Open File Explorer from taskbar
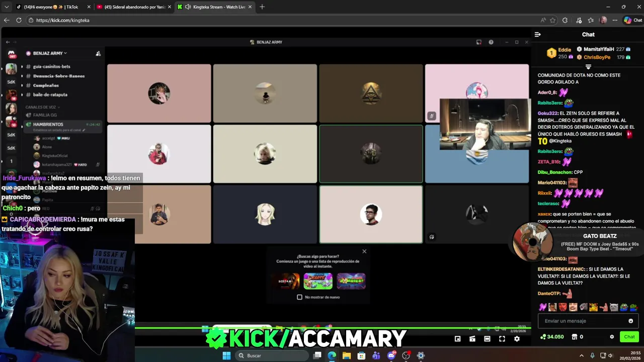Image resolution: width=644 pixels, height=362 pixels. [x=347, y=355]
